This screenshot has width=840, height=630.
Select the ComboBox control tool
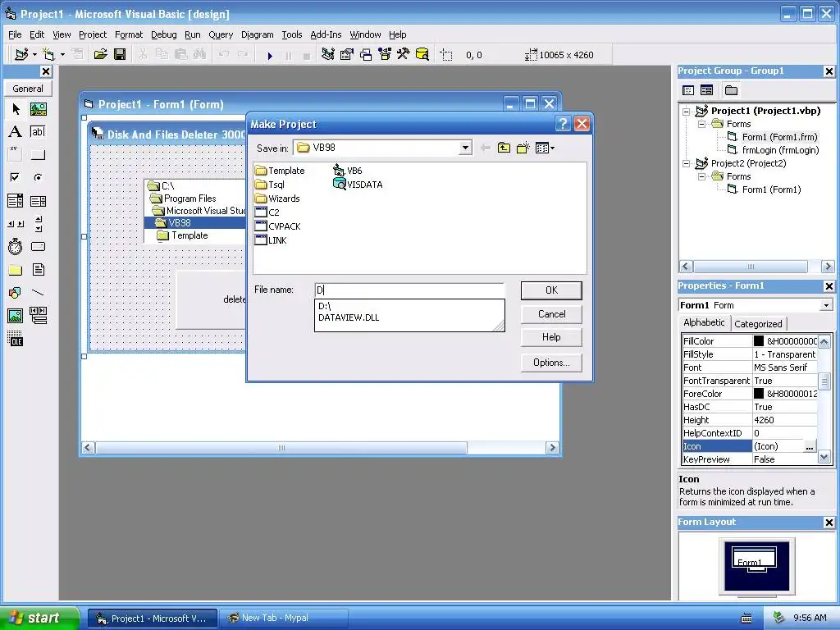[x=16, y=201]
